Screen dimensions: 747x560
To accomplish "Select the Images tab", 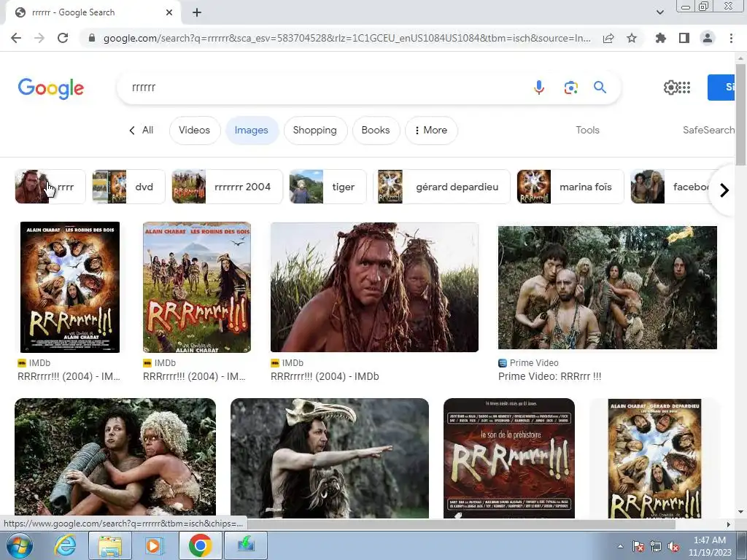I will (252, 130).
